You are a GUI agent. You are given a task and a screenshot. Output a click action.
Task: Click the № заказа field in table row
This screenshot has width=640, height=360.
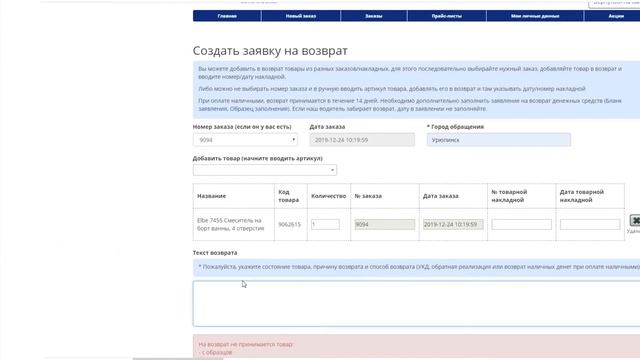[x=384, y=224]
